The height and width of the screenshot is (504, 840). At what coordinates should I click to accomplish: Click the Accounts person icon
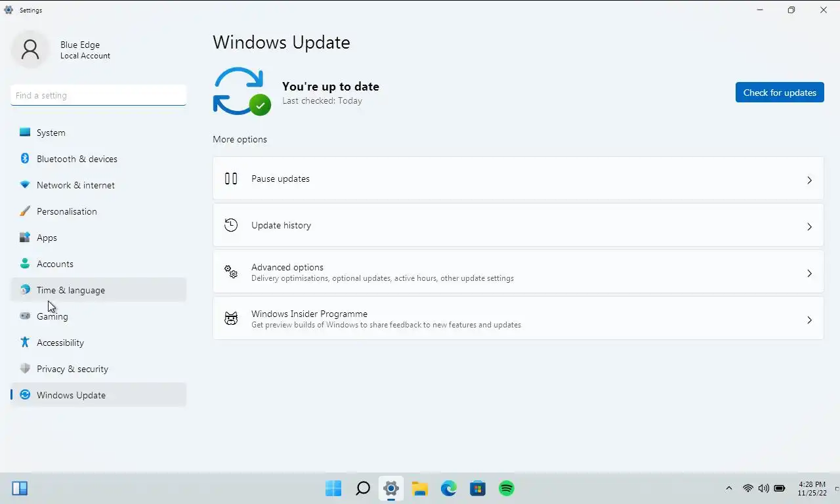[x=25, y=263]
